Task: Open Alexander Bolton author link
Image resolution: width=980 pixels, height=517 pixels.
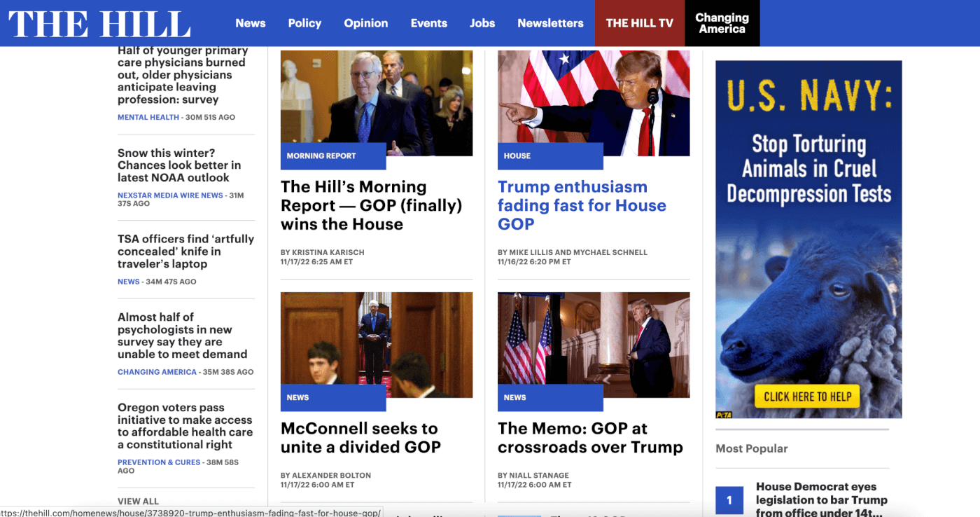Action: (331, 475)
